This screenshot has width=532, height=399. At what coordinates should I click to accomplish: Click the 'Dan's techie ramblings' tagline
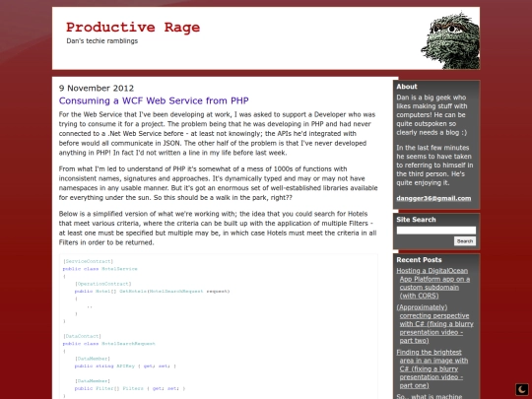(102, 41)
